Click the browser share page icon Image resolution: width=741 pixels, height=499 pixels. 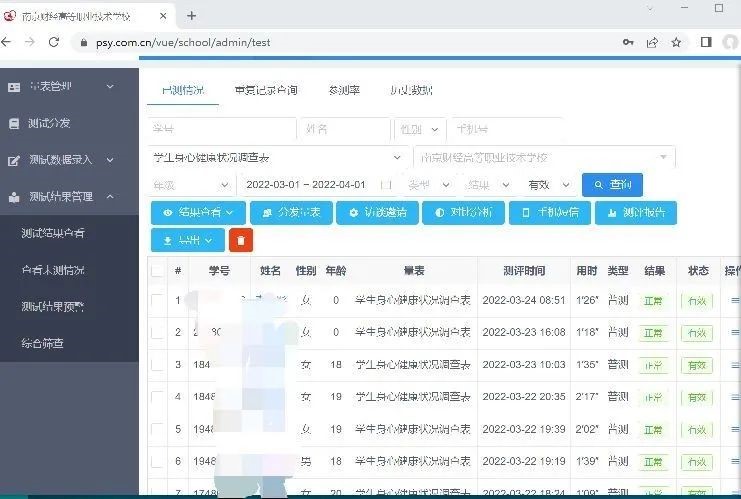652,43
